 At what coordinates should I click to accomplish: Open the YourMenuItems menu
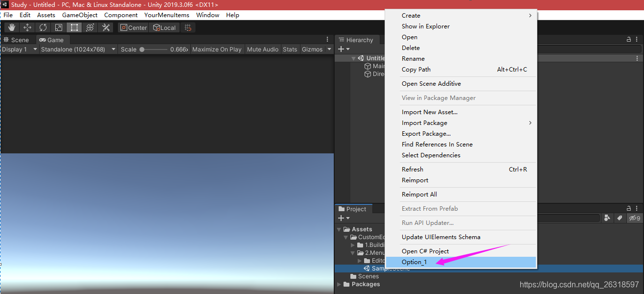point(166,15)
